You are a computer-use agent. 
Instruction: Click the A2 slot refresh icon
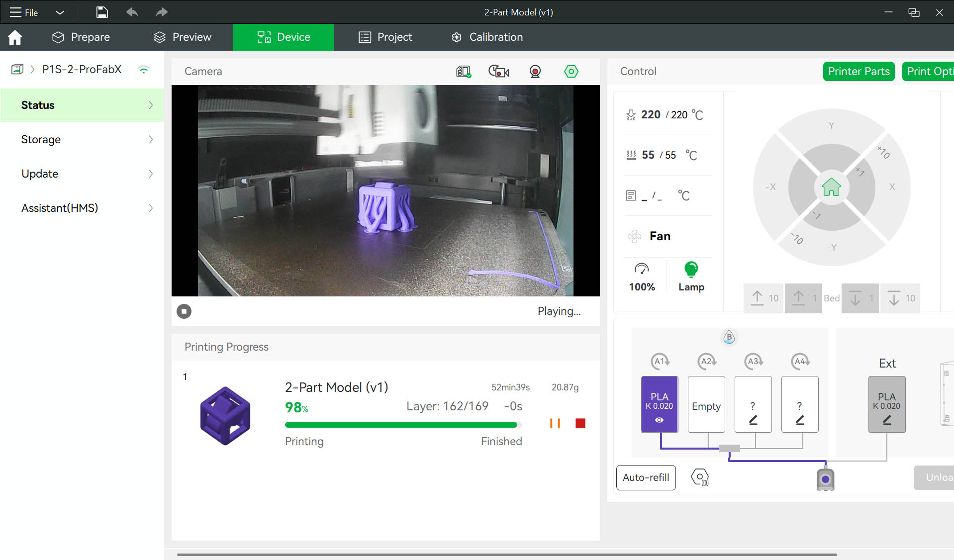pos(707,361)
